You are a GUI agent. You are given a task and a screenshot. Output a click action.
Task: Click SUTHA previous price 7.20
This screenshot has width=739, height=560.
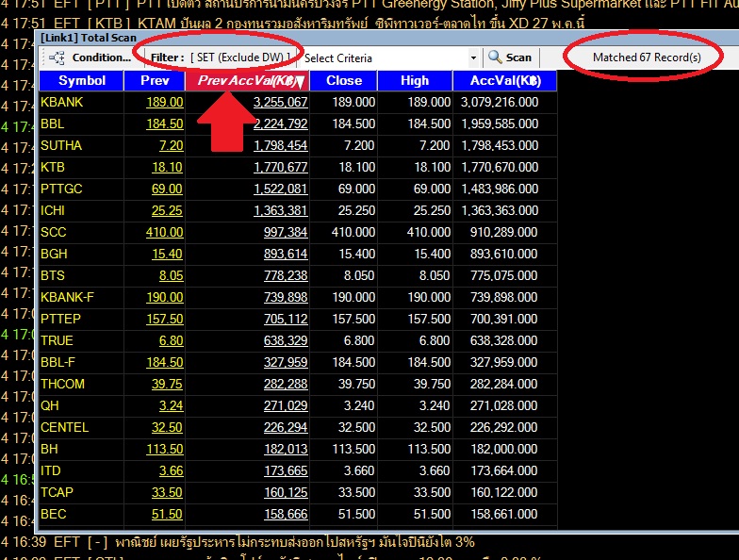pos(172,145)
